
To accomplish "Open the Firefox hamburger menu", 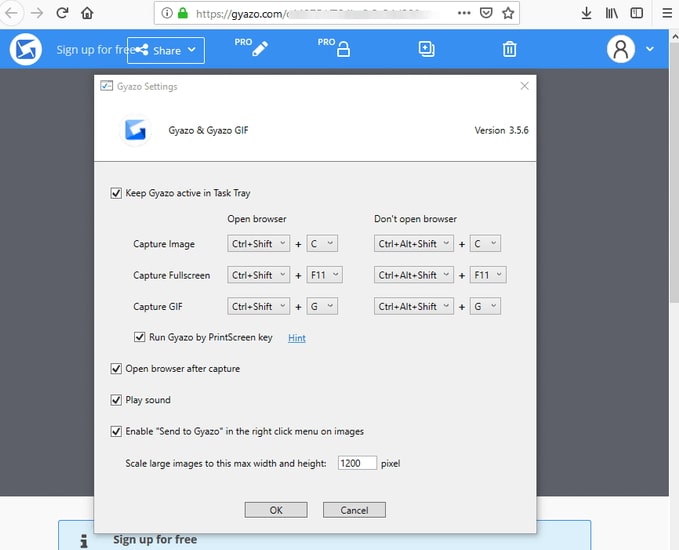I will pos(667,13).
